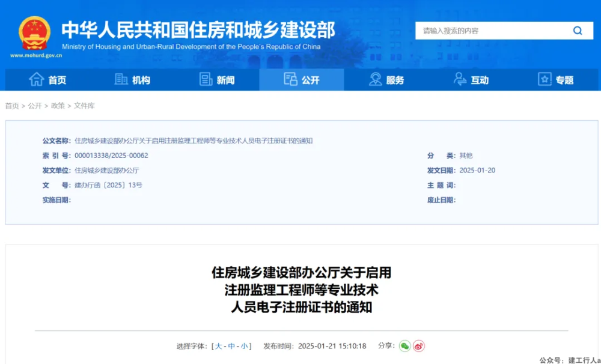Click the Chinese ministry name title in the header

click(x=198, y=30)
